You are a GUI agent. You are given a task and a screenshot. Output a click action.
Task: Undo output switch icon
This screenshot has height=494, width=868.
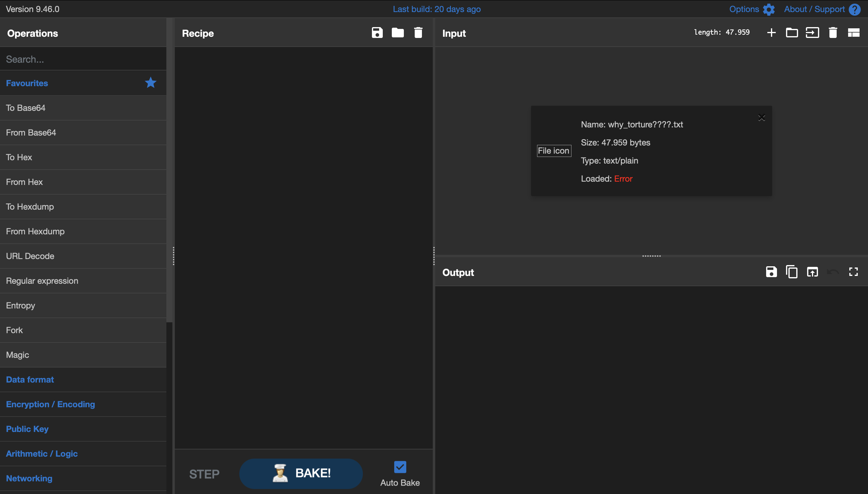[x=833, y=272]
